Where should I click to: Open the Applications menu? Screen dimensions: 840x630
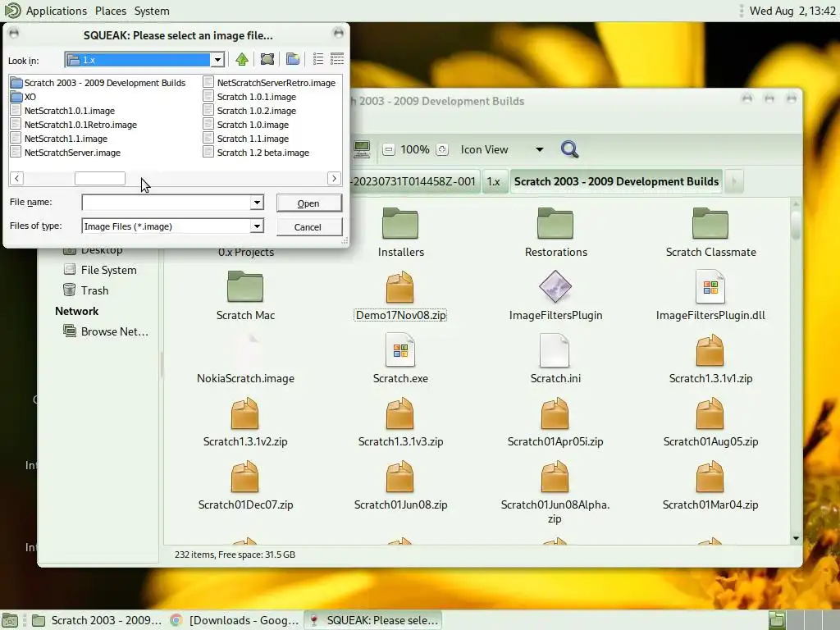coord(57,11)
